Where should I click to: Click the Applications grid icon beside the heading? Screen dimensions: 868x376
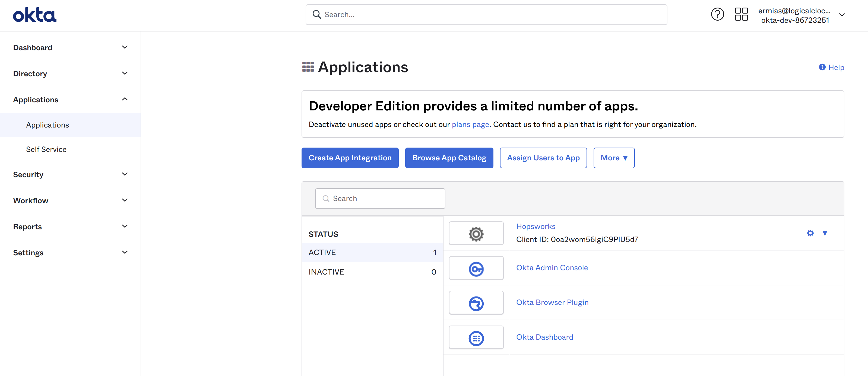click(x=308, y=67)
